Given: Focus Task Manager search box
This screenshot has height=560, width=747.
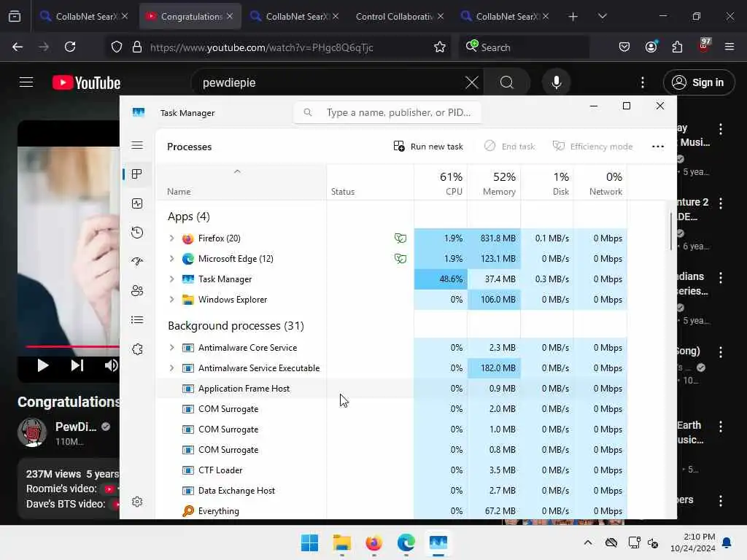Looking at the screenshot, I should coord(387,112).
